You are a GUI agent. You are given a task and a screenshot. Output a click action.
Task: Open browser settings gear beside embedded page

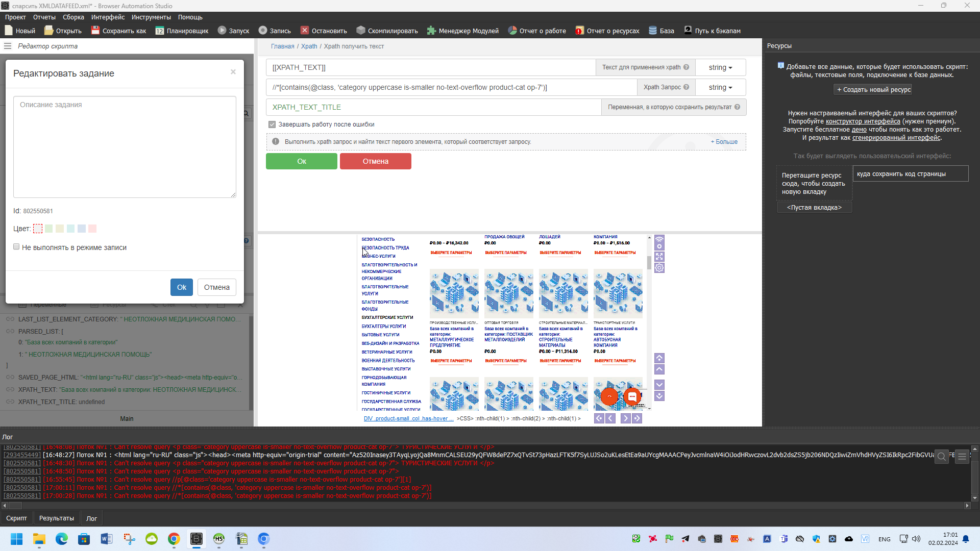click(x=659, y=268)
